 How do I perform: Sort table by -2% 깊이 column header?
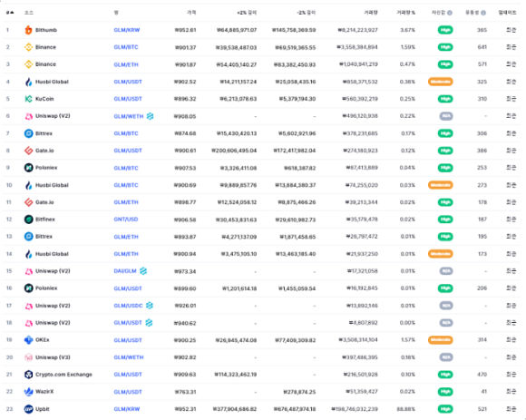[306, 13]
